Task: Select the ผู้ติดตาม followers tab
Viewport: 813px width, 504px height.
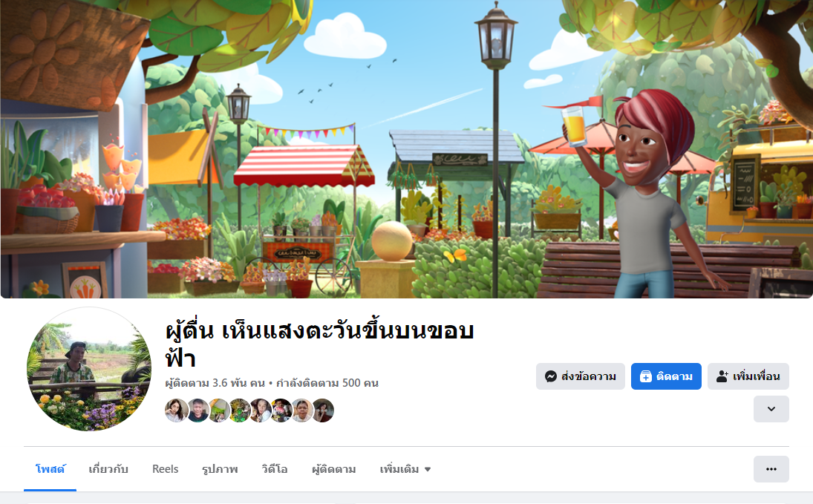Action: [x=334, y=469]
